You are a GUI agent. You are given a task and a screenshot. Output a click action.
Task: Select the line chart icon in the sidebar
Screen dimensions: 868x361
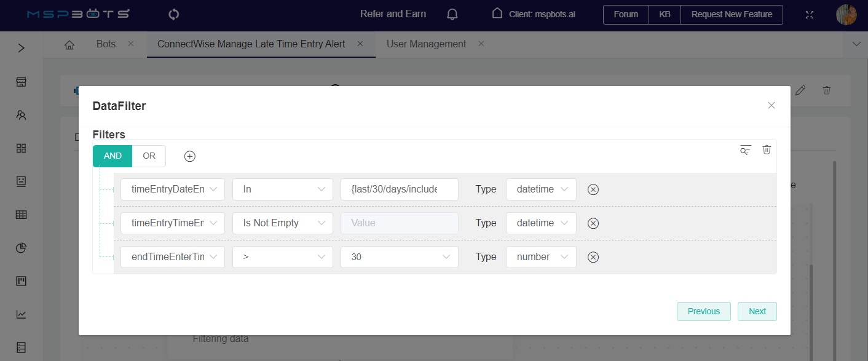pos(20,314)
